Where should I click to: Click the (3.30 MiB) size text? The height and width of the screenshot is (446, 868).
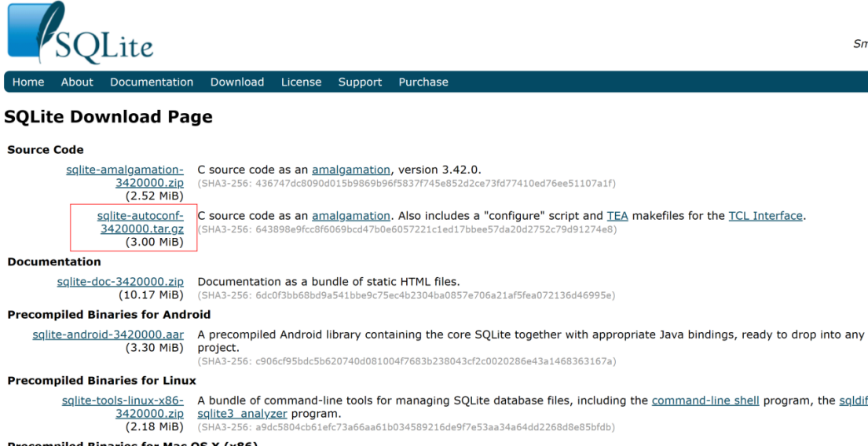click(155, 348)
